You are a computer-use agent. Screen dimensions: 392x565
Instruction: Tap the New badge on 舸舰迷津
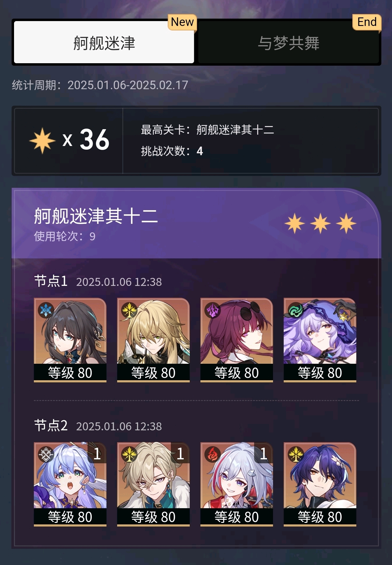[x=182, y=22]
